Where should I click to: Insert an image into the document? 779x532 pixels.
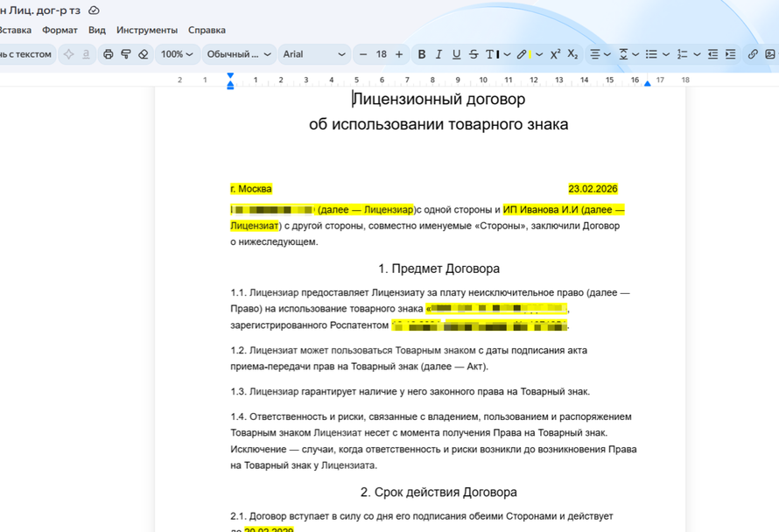click(x=770, y=53)
